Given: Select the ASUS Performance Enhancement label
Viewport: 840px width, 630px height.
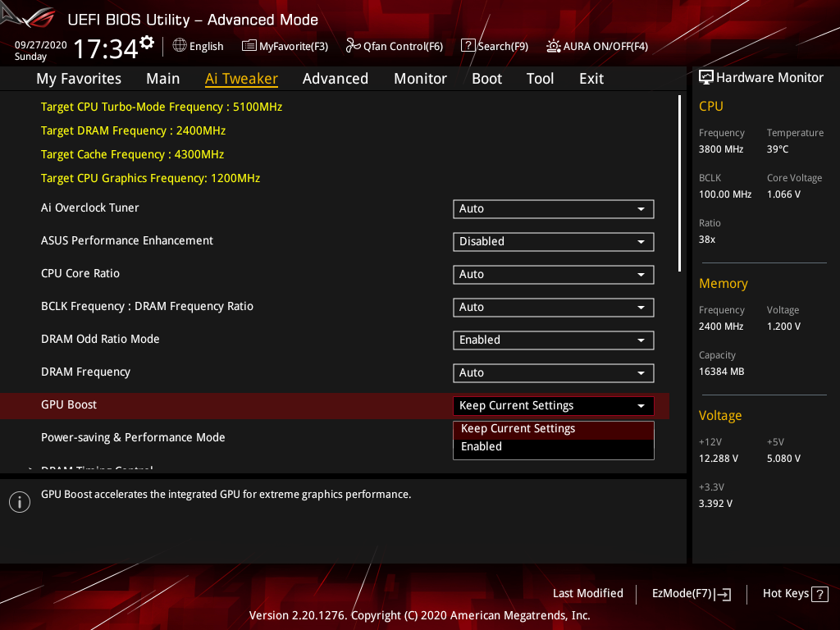Looking at the screenshot, I should click(x=127, y=240).
